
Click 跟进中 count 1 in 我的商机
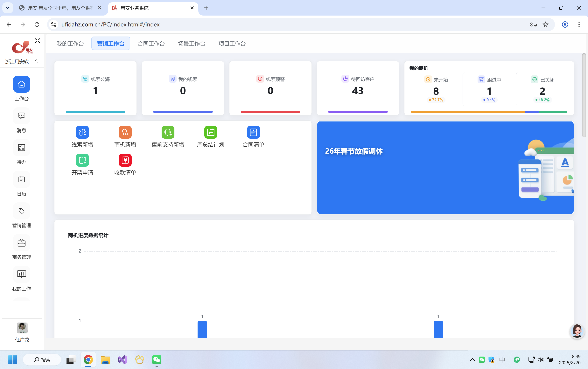pyautogui.click(x=489, y=91)
